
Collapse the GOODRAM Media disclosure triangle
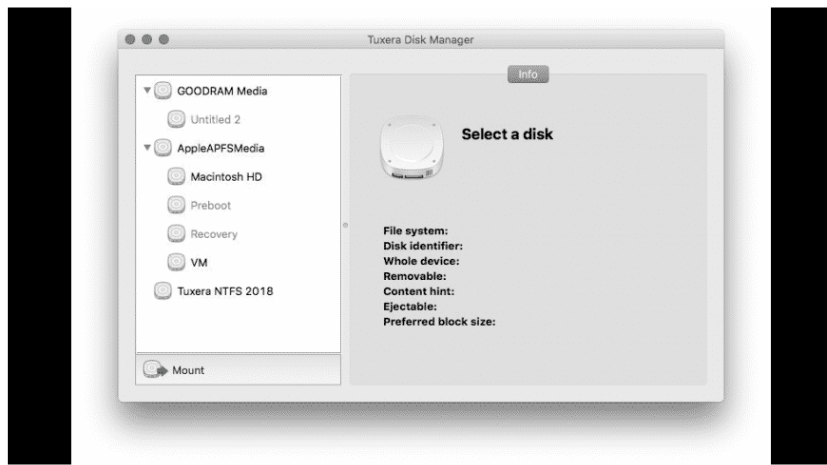(x=146, y=91)
